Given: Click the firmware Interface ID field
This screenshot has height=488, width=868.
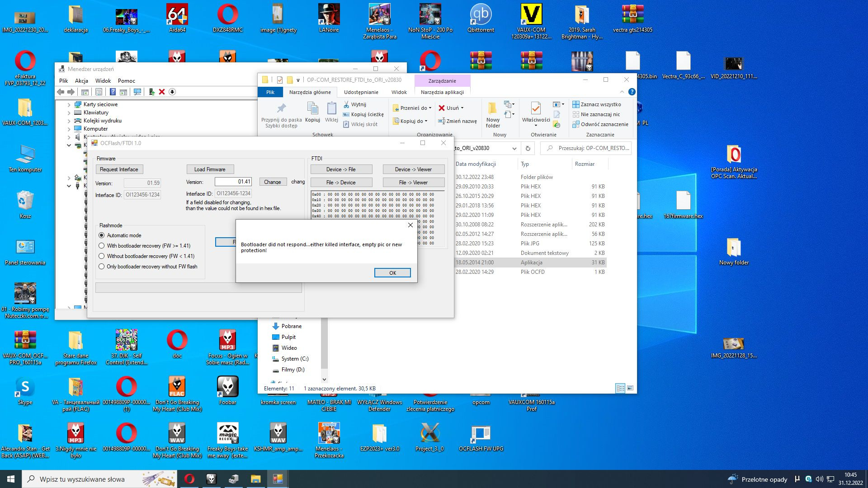Looking at the screenshot, I should pos(233,193).
